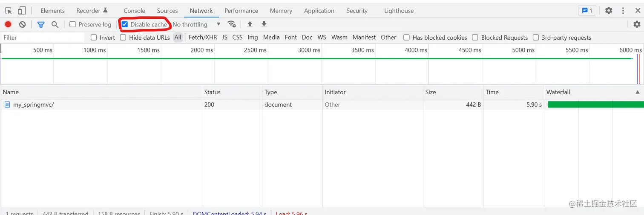The image size is (644, 215).
Task: Open the No throttling dropdown
Action: (x=197, y=24)
